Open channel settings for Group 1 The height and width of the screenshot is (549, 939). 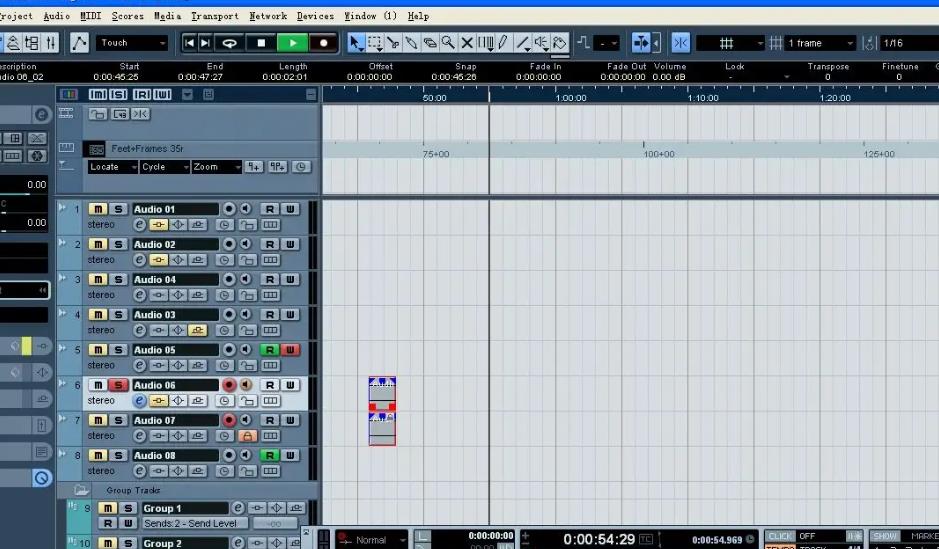tap(238, 508)
